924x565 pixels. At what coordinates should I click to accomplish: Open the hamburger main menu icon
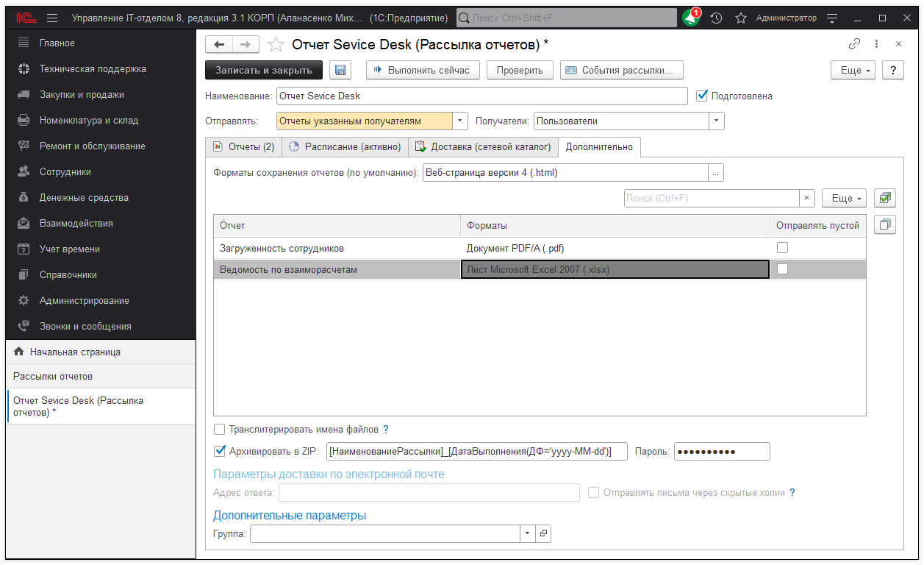[52, 18]
